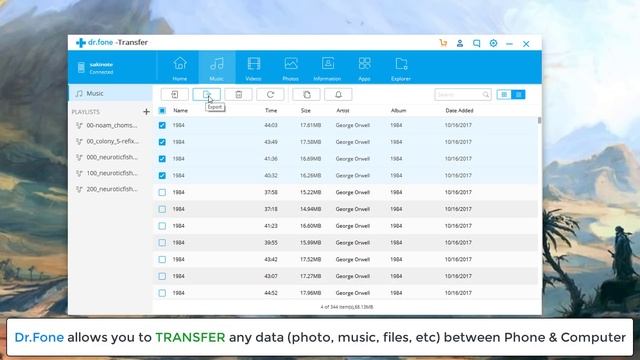Viewport: 640px width, 360px height.
Task: Sort by the Time column header
Action: tap(271, 111)
